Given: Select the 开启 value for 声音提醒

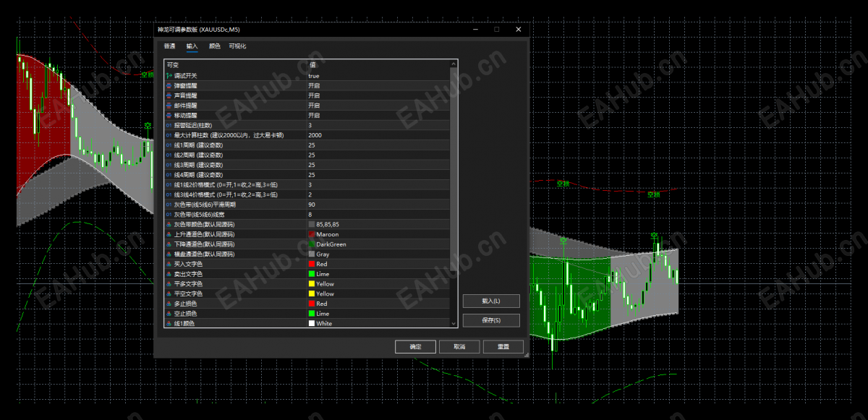Looking at the screenshot, I should (x=314, y=95).
